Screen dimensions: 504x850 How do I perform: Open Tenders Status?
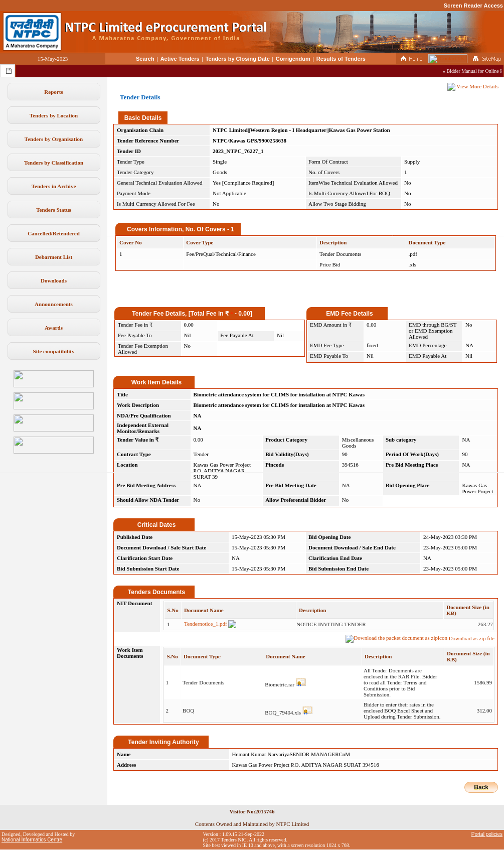click(54, 210)
